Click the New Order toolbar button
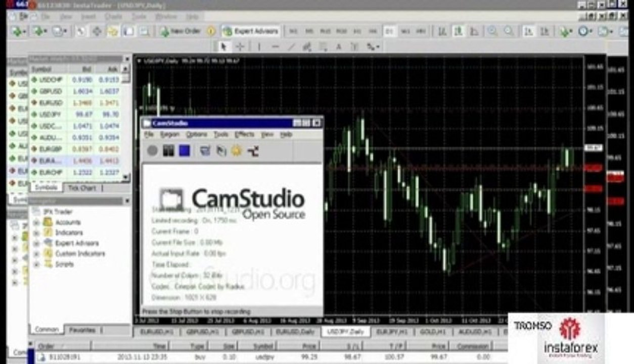The height and width of the screenshot is (364, 634). (180, 31)
